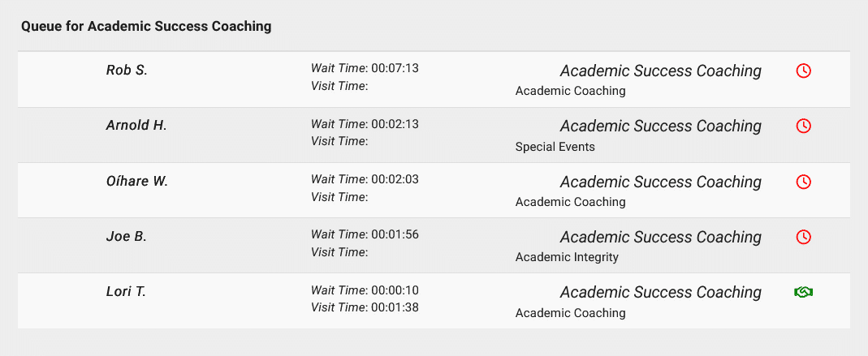The width and height of the screenshot is (868, 356).
Task: Open Rob S. in the queue
Action: [x=127, y=70]
